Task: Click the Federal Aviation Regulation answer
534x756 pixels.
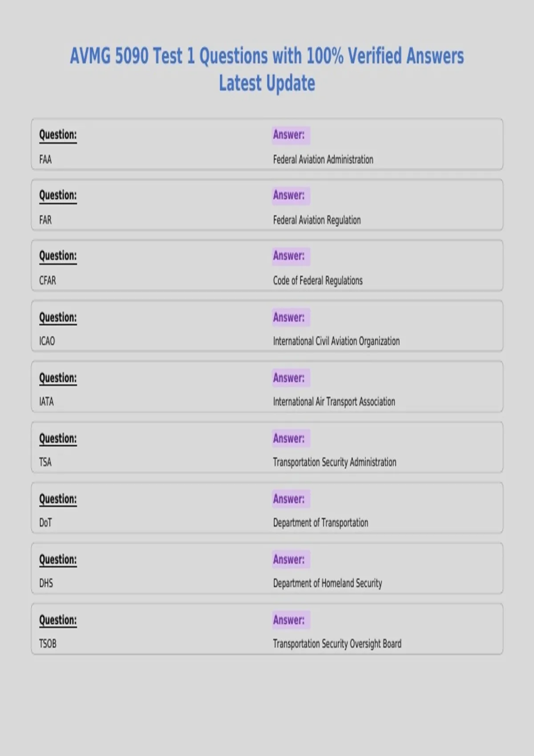Action: [317, 220]
